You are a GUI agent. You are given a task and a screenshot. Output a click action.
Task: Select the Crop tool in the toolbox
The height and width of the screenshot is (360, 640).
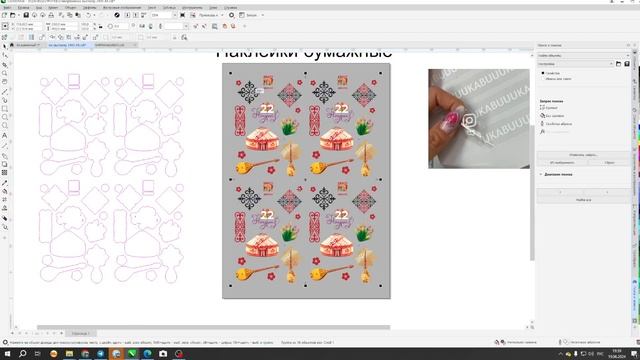pyautogui.click(x=4, y=65)
